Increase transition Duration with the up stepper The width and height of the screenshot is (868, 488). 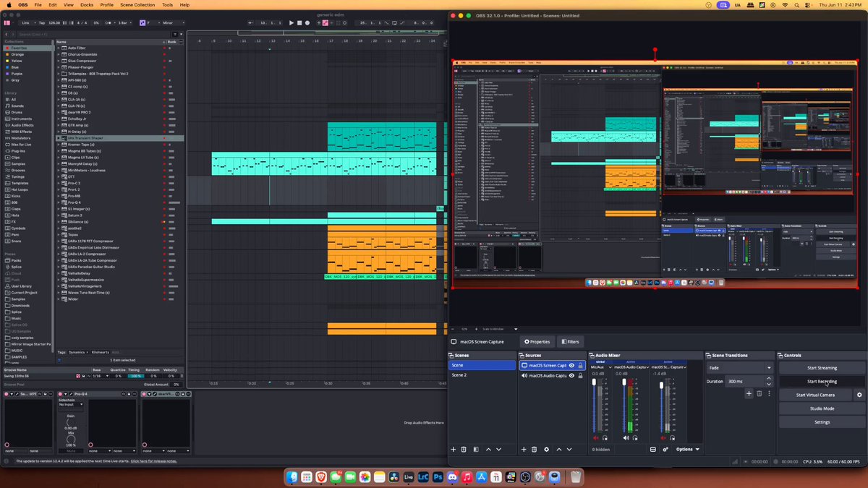(x=770, y=379)
